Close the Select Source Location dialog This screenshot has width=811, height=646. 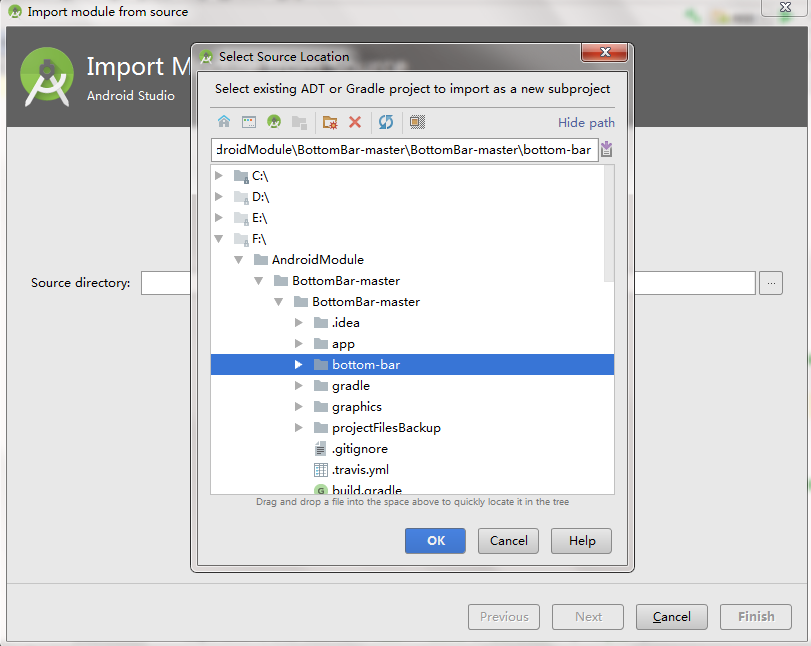(604, 52)
